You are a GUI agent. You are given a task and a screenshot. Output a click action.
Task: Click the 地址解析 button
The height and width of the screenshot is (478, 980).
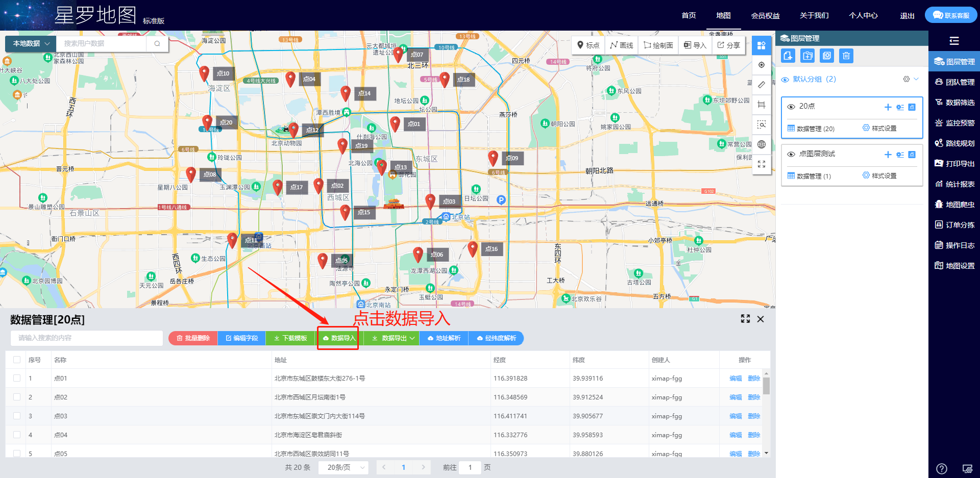tap(444, 338)
